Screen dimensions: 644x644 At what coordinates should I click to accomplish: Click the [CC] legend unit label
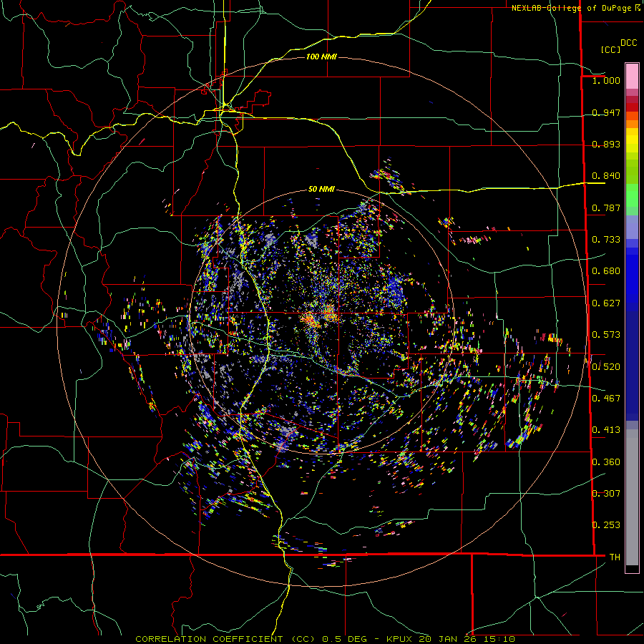(x=611, y=49)
